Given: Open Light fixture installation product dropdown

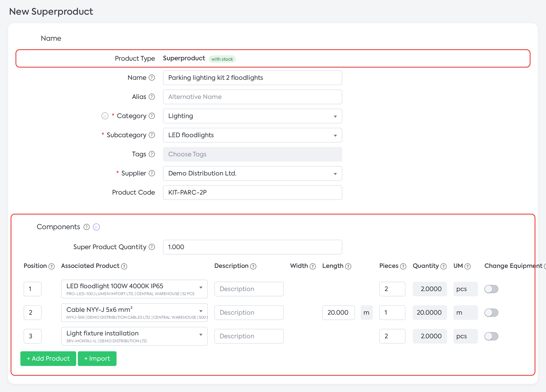Looking at the screenshot, I should pos(134,336).
